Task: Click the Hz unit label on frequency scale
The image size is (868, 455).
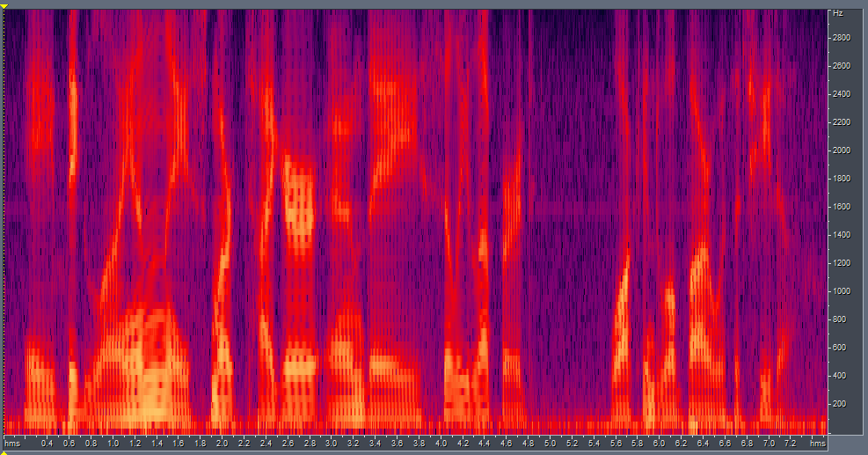Action: tap(837, 13)
